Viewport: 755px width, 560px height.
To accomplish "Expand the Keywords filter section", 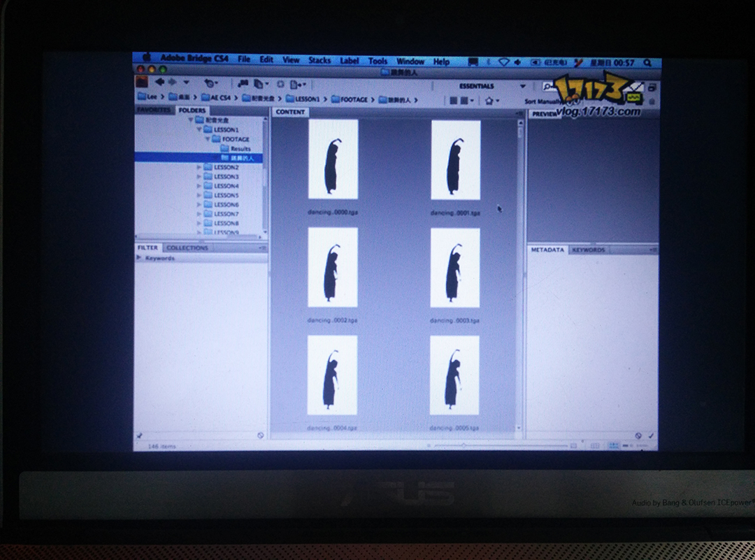I will point(139,257).
